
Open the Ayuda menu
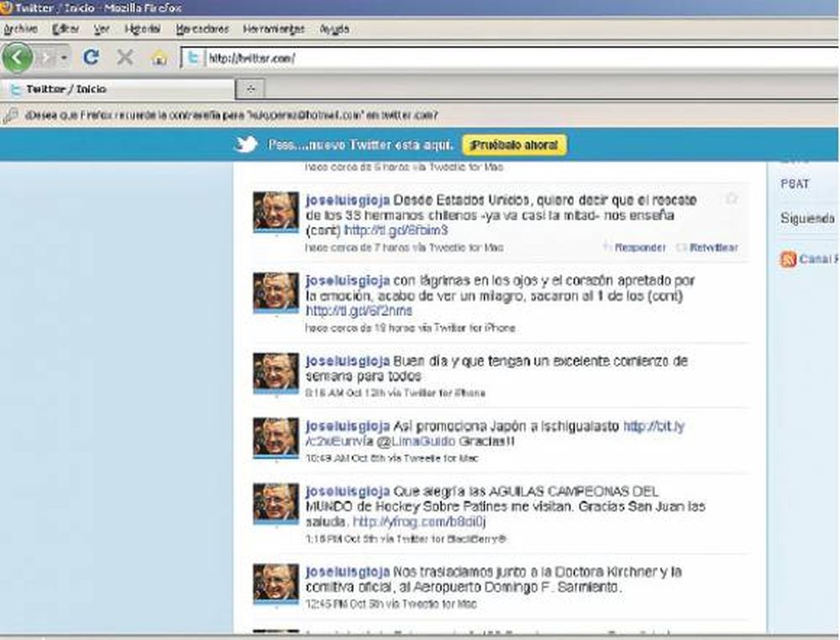click(x=334, y=29)
